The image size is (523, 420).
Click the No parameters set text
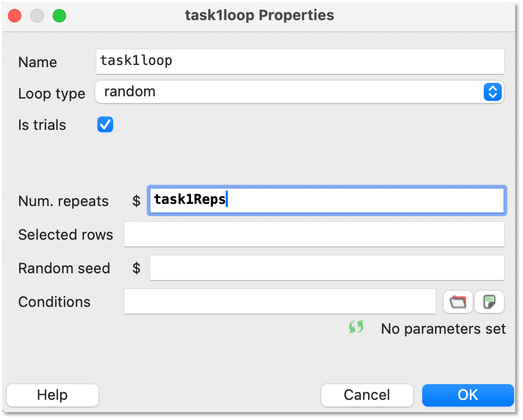pos(443,329)
